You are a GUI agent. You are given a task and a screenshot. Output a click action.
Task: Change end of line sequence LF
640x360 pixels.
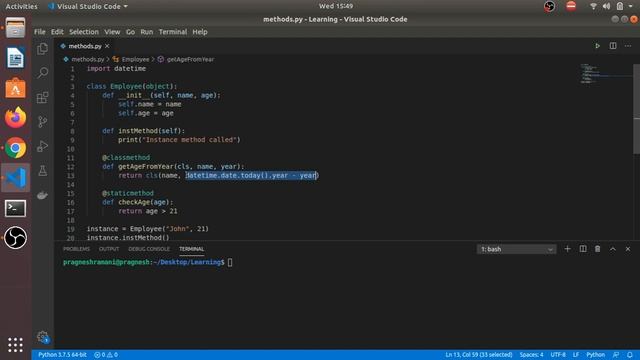click(x=576, y=355)
